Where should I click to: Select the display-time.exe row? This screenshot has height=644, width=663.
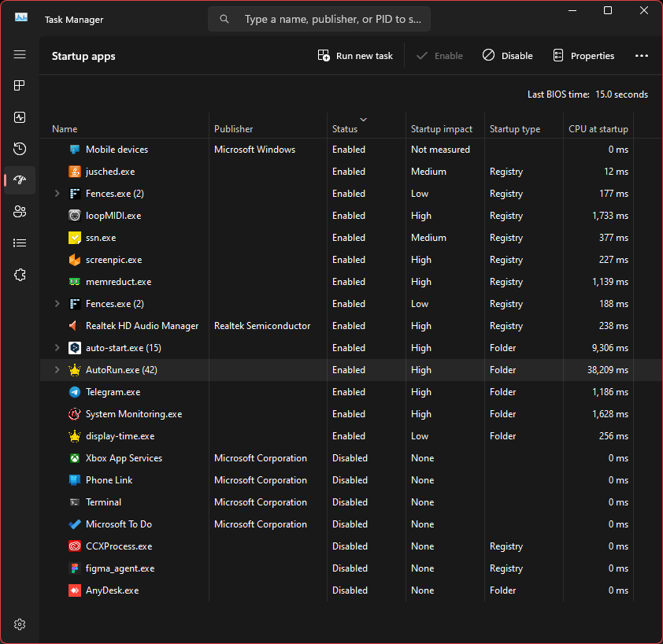tap(351, 436)
